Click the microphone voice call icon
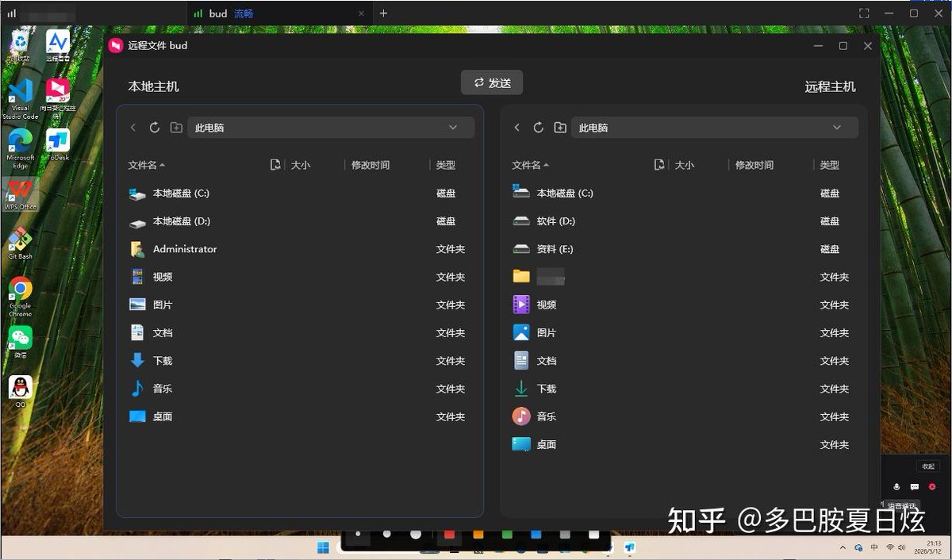This screenshot has height=560, width=952. click(x=896, y=486)
